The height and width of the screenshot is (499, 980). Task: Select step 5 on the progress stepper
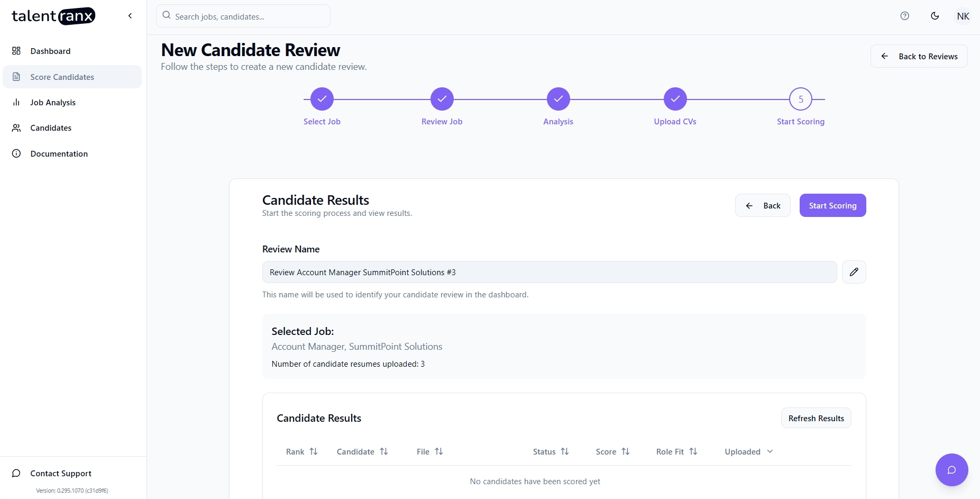tap(801, 99)
